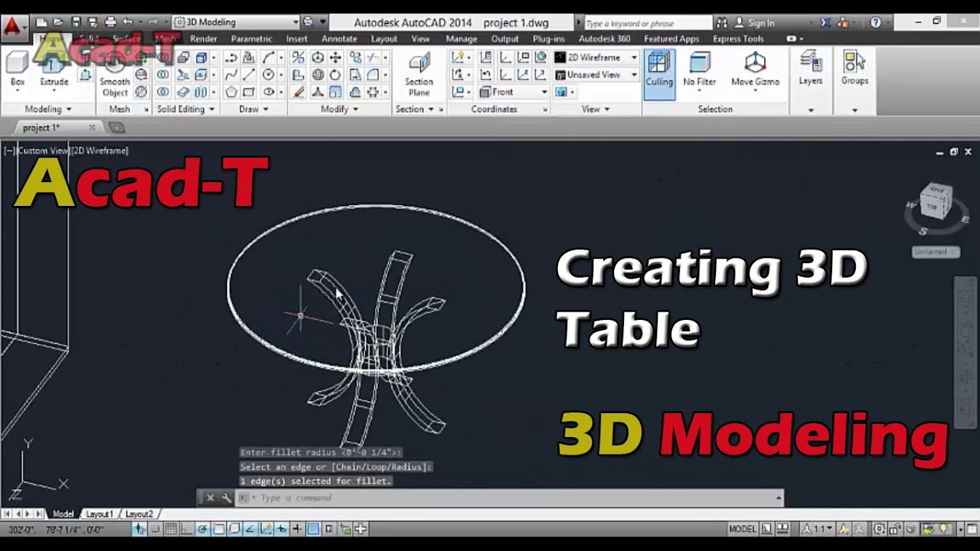
Task: Toggle MODEL space button in status bar
Action: (x=742, y=529)
